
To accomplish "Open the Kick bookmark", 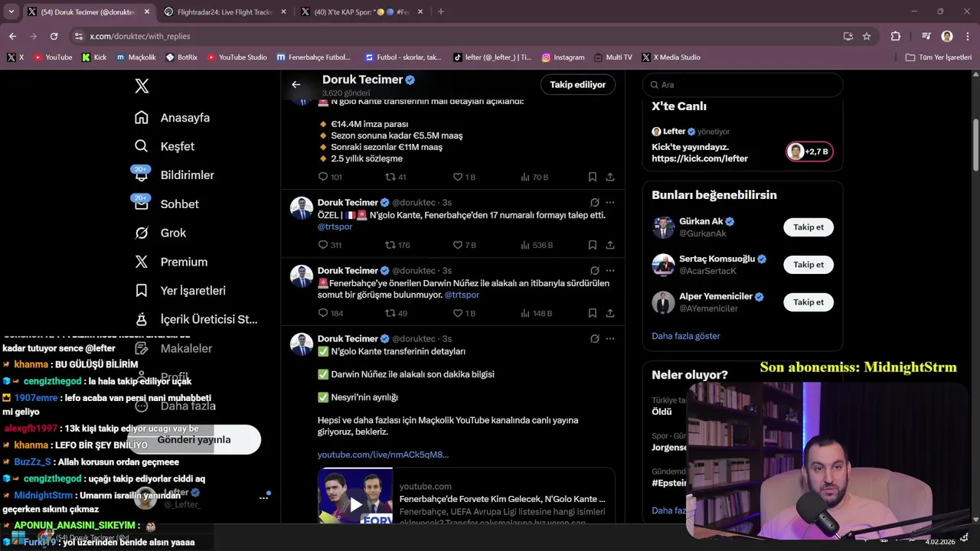I will [x=94, y=57].
